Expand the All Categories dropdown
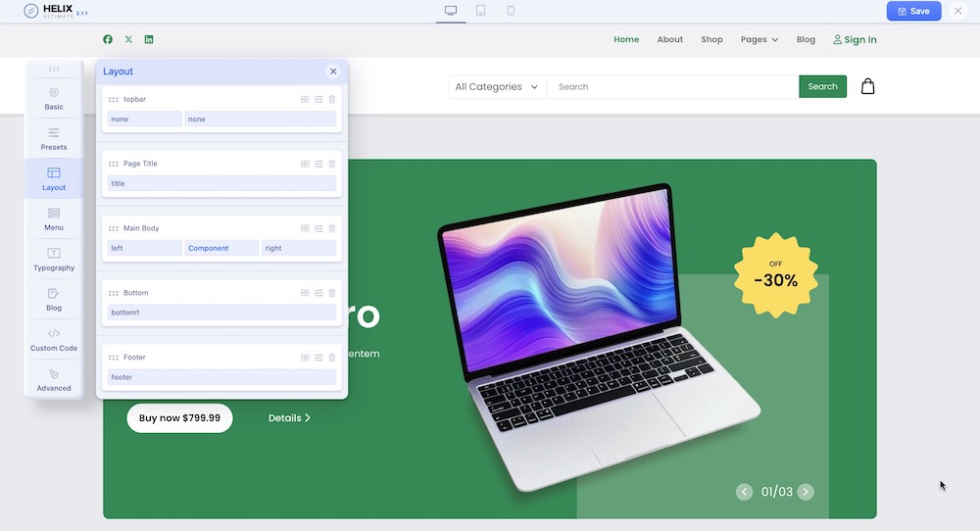The width and height of the screenshot is (980, 531). point(497,87)
